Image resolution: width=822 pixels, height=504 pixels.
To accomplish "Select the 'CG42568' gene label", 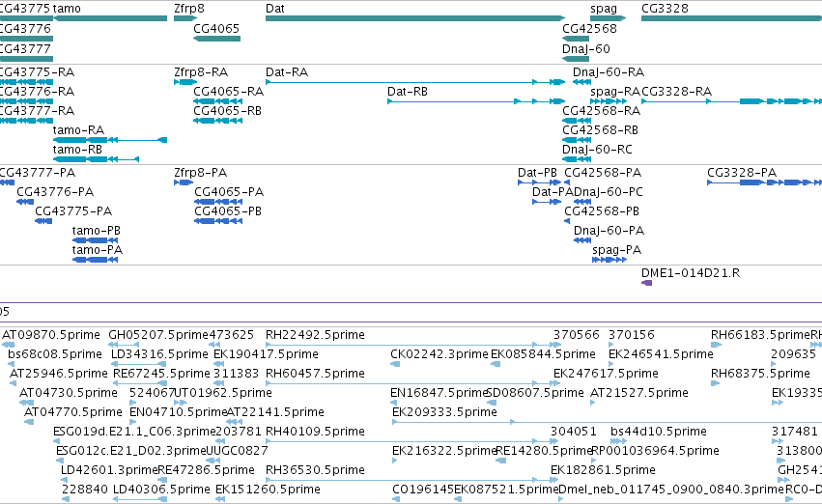I will pyautogui.click(x=590, y=28).
